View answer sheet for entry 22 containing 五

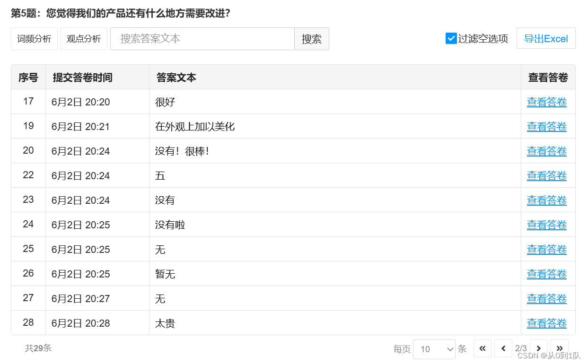[546, 175]
